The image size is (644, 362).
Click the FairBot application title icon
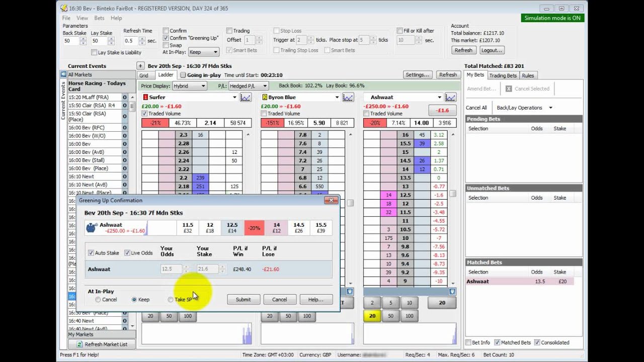click(63, 9)
